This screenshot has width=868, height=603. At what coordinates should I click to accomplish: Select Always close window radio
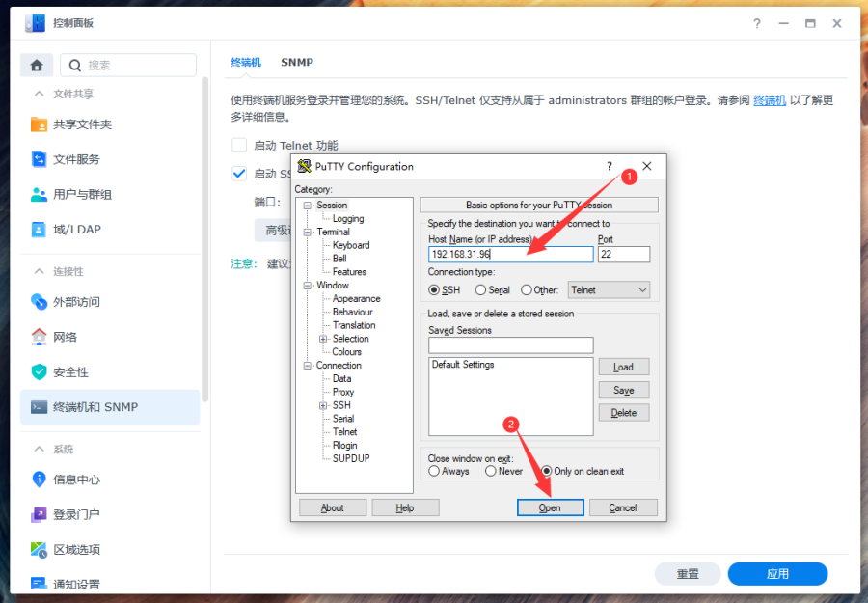tap(434, 471)
